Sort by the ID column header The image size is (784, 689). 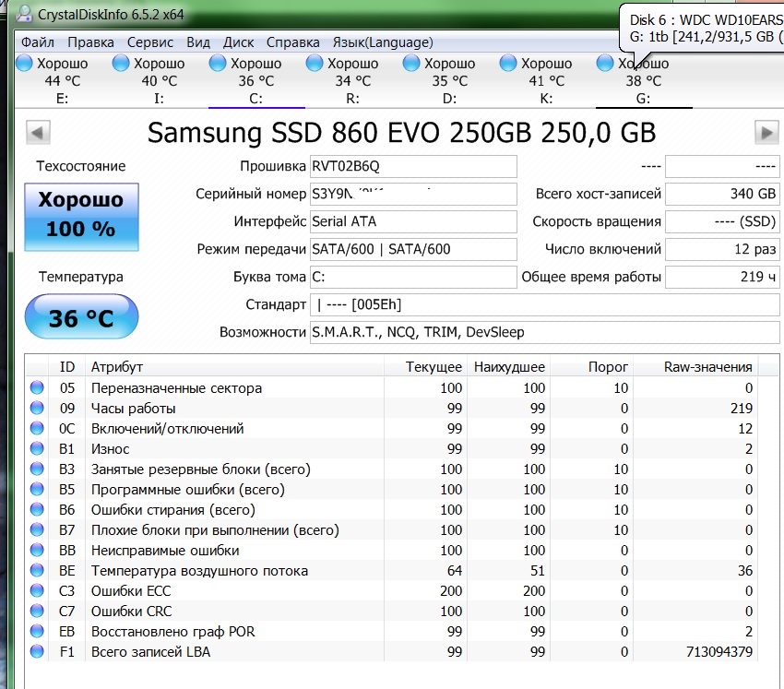[67, 366]
